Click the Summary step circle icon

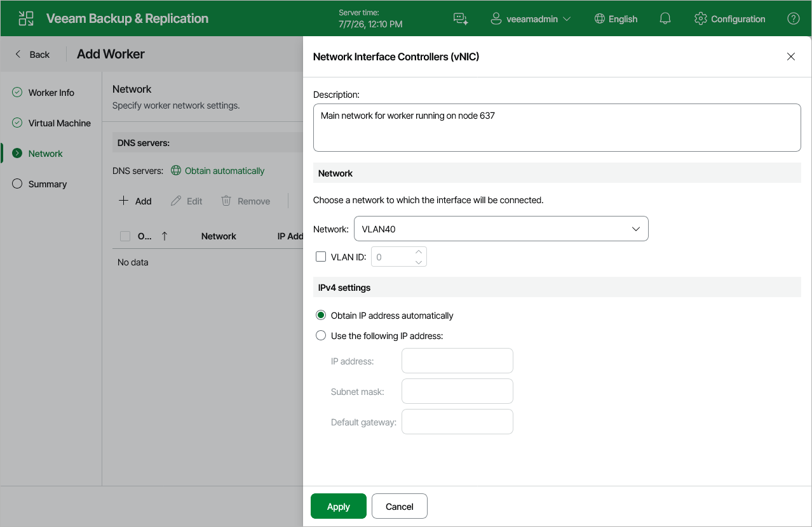[x=17, y=184]
